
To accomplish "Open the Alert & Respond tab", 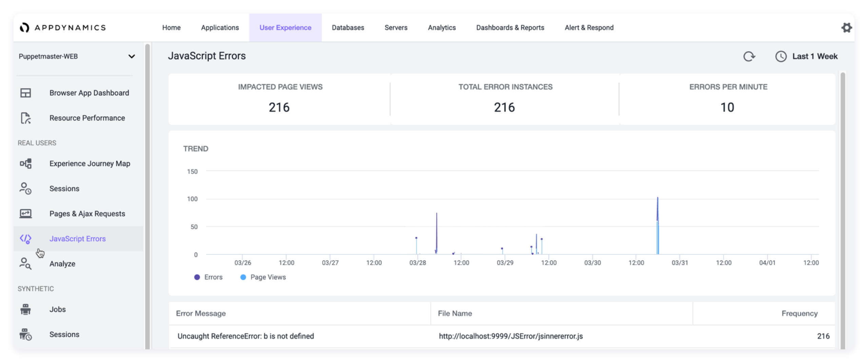I will pos(589,27).
